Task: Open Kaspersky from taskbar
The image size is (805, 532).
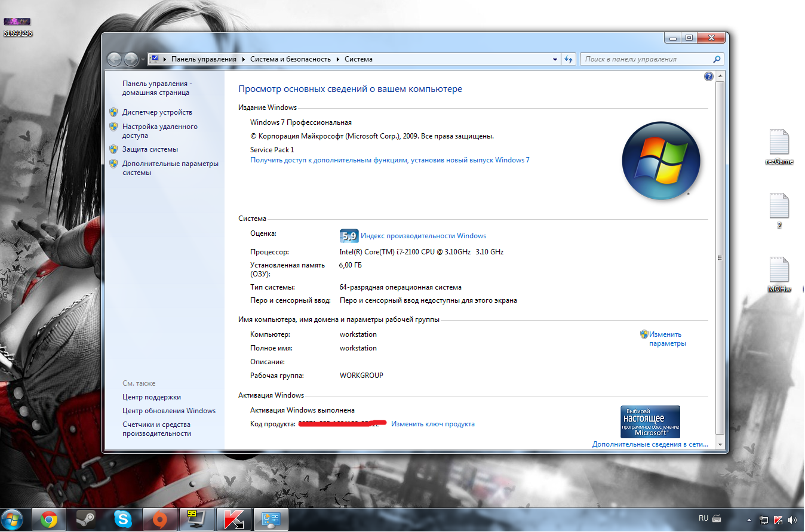Action: point(233,519)
